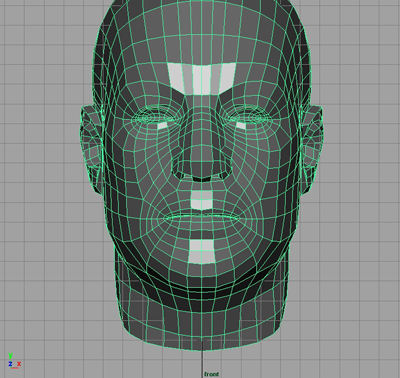Click the green Y axis arrow label
The width and height of the screenshot is (400, 378).
click(x=10, y=356)
